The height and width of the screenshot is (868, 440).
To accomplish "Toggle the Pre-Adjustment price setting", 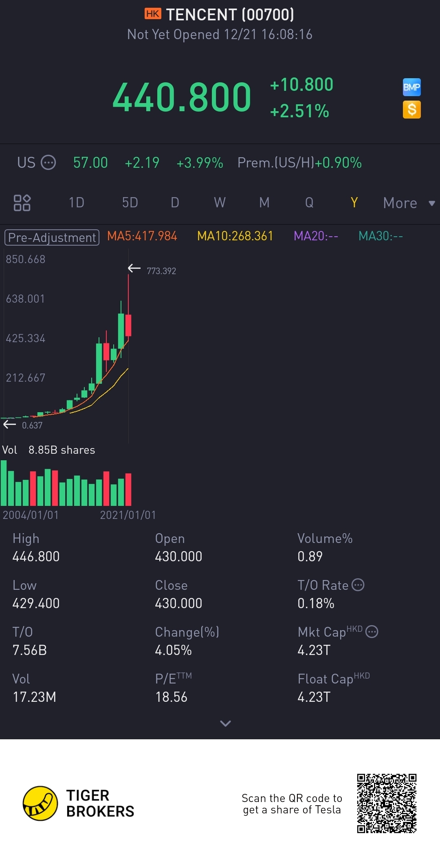I will point(52,237).
